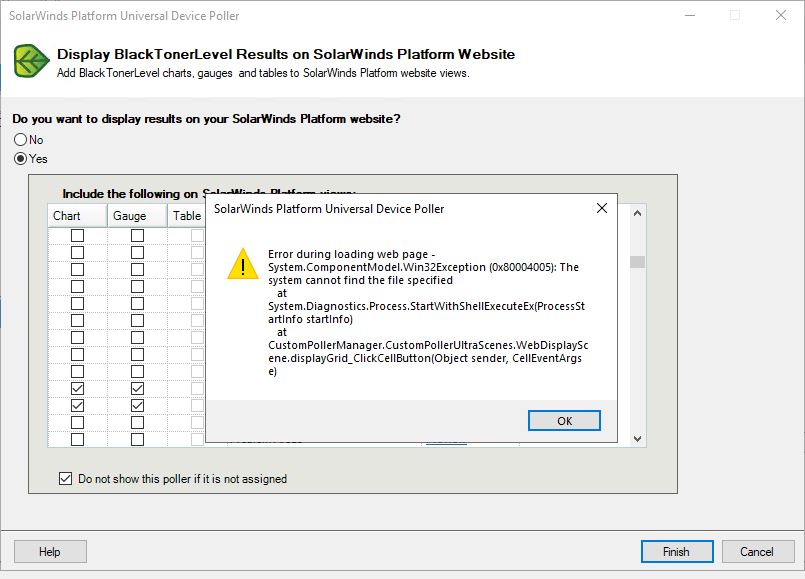Click OK in the error dialog
The width and height of the screenshot is (805, 579).
(564, 421)
